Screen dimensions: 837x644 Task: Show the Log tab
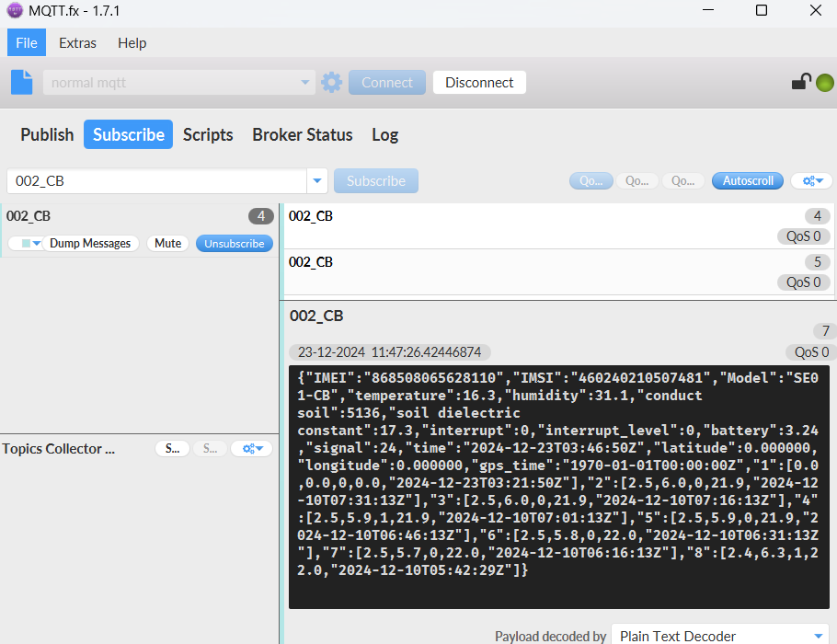coord(385,134)
